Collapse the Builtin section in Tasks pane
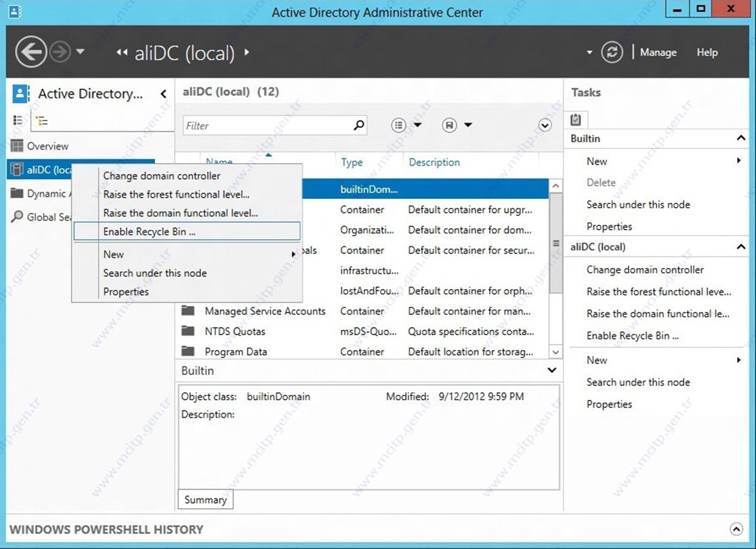Viewport: 756px width, 549px height. pos(741,138)
